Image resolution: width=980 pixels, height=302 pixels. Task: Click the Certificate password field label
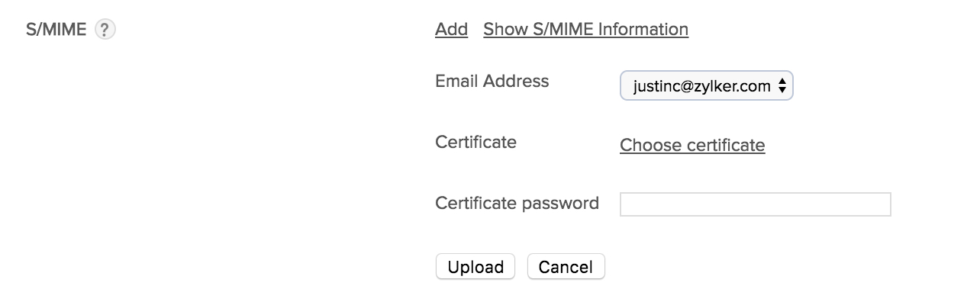click(517, 204)
